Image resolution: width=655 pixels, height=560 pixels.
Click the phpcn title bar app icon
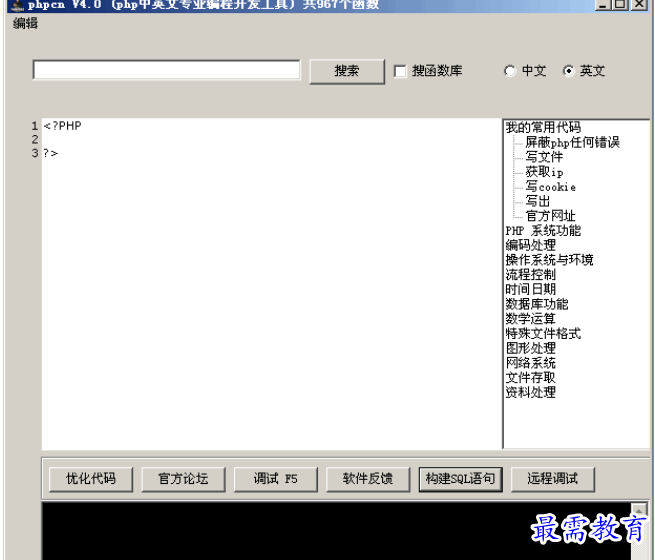[18, 5]
